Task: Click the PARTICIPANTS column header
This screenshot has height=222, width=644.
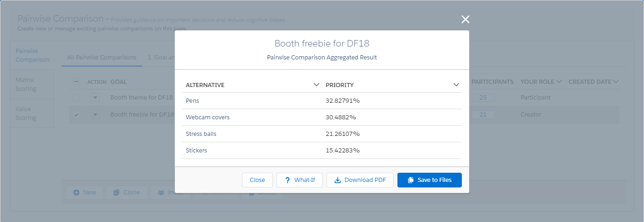Action: coord(492,82)
